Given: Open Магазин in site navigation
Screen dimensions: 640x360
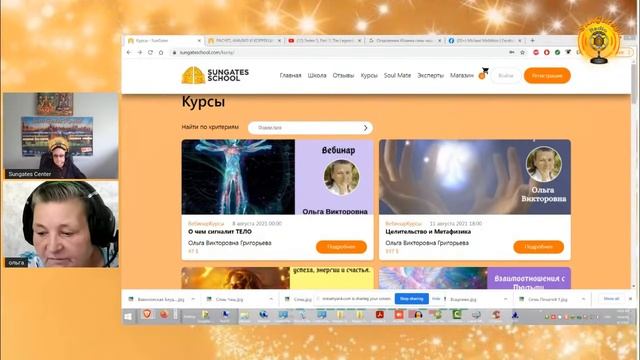Looking at the screenshot, I should tap(462, 76).
